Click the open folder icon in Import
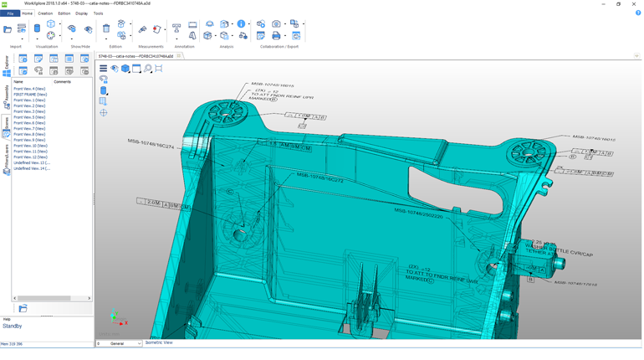This screenshot has height=360, width=644. click(x=8, y=29)
